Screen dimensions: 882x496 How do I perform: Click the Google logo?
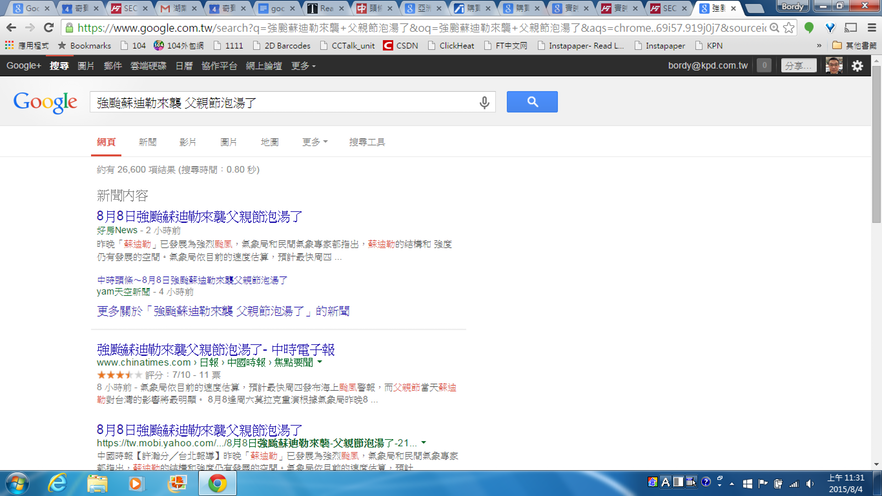tap(45, 102)
